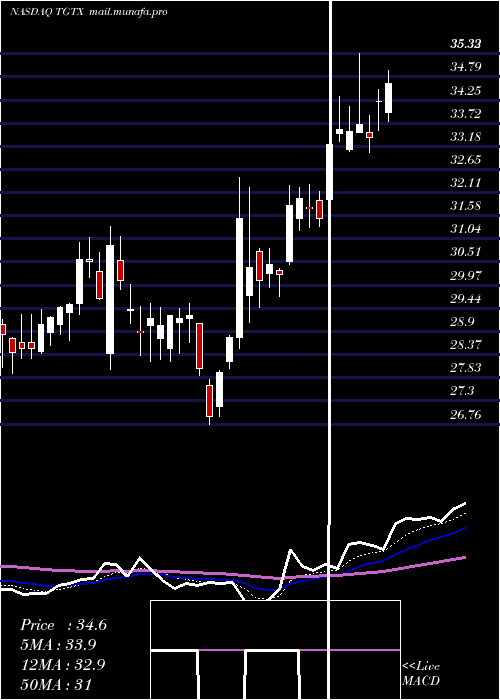Click the mail.munafa.pro watermark label

(x=129, y=12)
